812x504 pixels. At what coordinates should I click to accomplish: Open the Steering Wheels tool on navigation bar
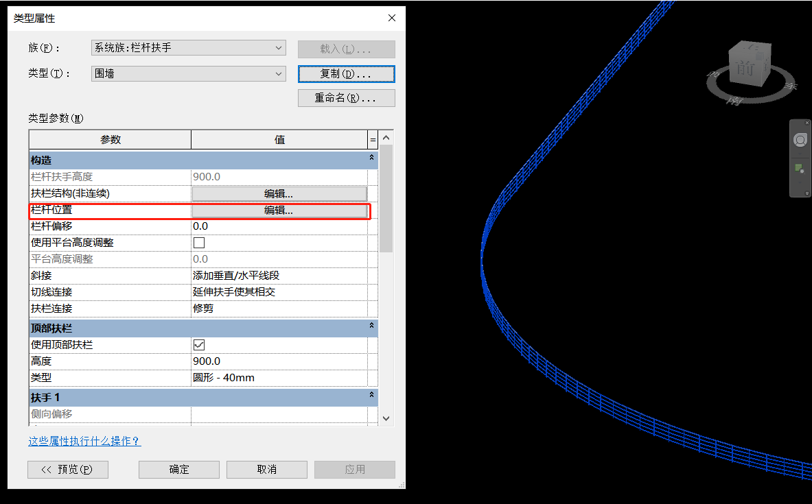(x=800, y=139)
